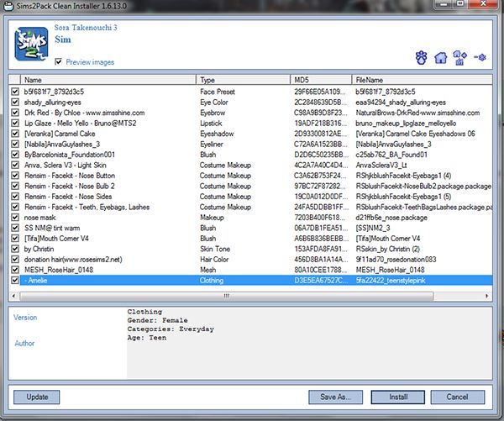Click filename AnvaScleraV3_Lt
Viewport: 504px width, 421px height.
tap(381, 165)
